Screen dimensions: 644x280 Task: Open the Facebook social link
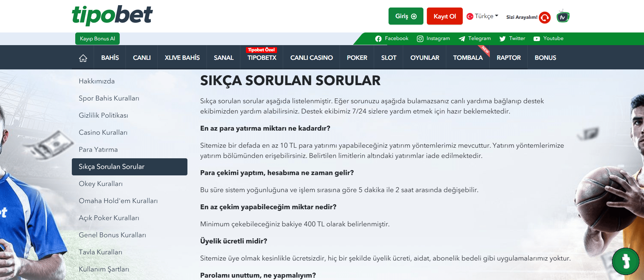(392, 39)
